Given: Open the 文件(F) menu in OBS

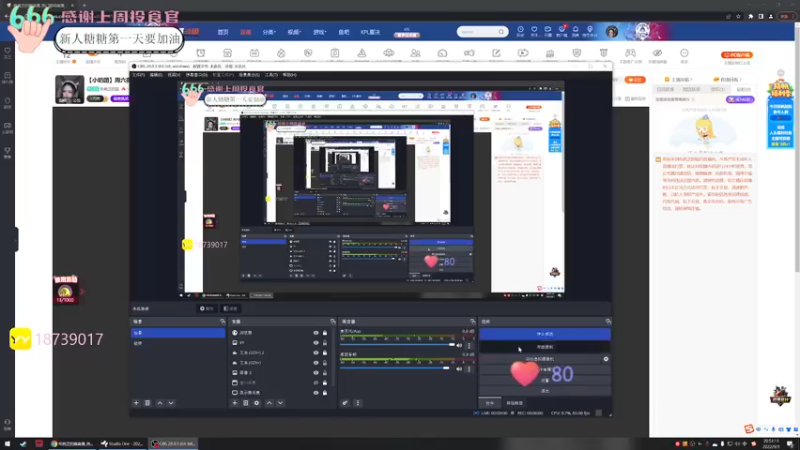Looking at the screenshot, I should coord(139,75).
